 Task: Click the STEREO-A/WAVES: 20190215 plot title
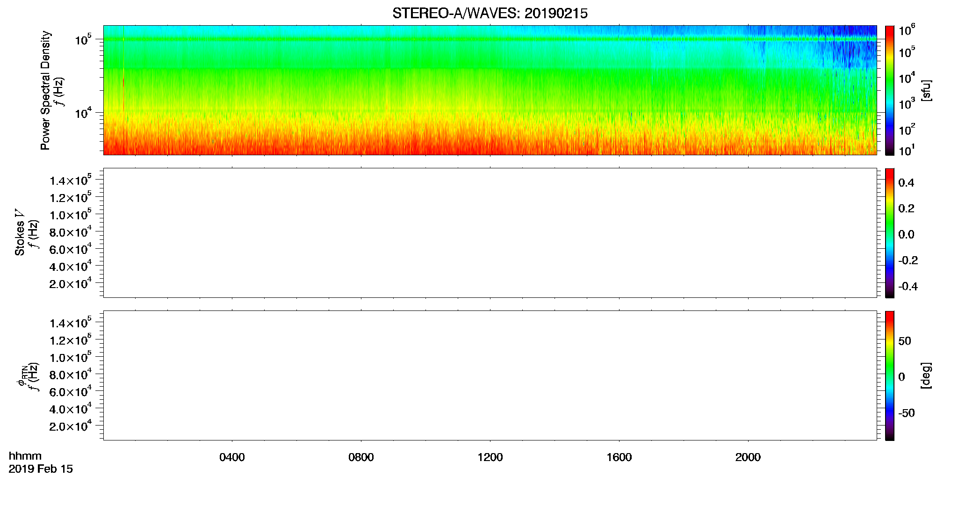coord(490,14)
